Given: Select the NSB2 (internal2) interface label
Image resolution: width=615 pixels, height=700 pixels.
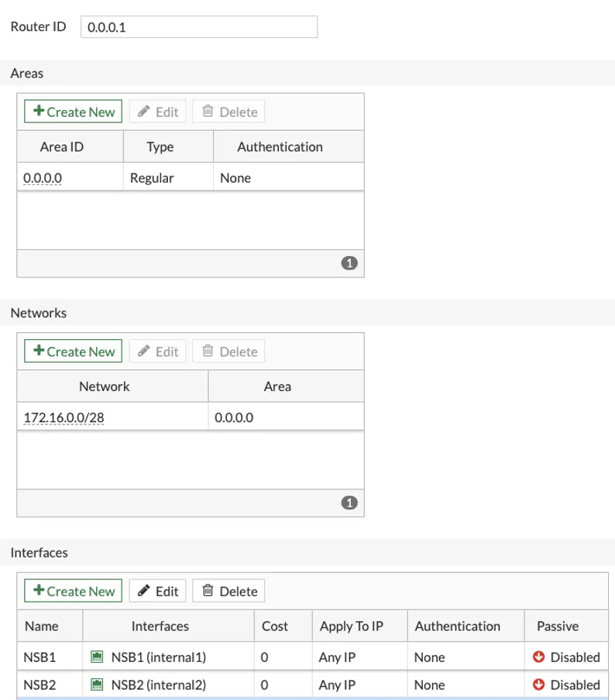Looking at the screenshot, I should click(159, 685).
